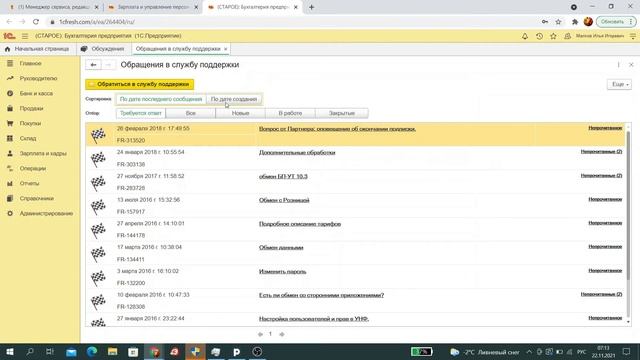
Task: Open the Дополнительные обработки ticket link
Action: click(x=297, y=153)
